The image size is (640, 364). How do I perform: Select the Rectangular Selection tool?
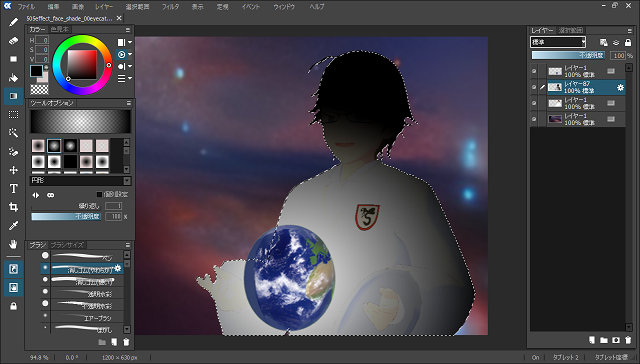pyautogui.click(x=13, y=115)
